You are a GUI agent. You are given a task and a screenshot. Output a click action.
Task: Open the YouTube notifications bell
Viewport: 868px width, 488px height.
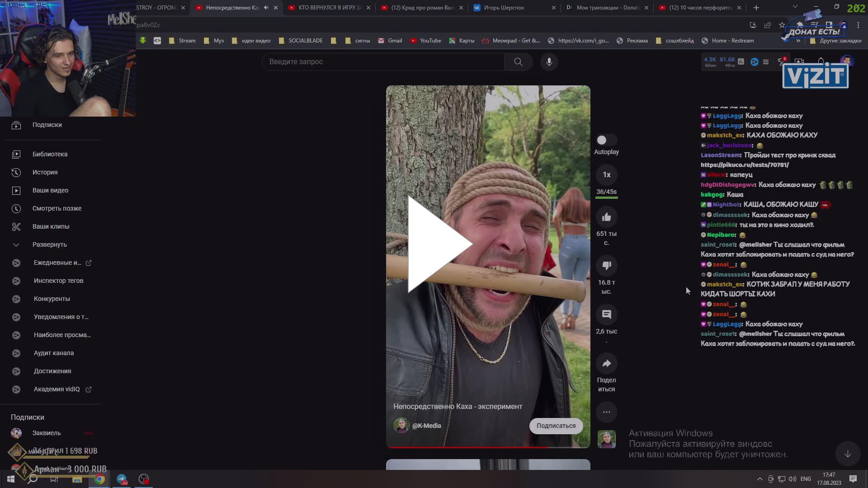[821, 61]
